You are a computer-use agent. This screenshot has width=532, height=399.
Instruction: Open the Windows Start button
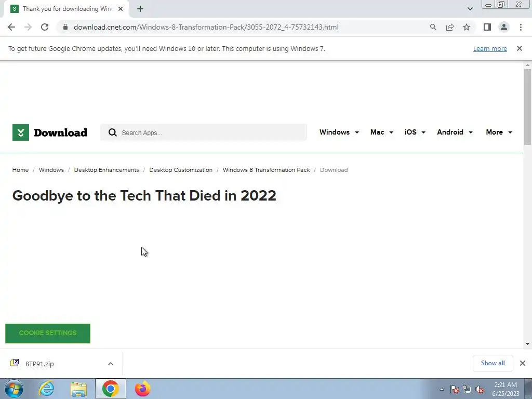pyautogui.click(x=14, y=389)
